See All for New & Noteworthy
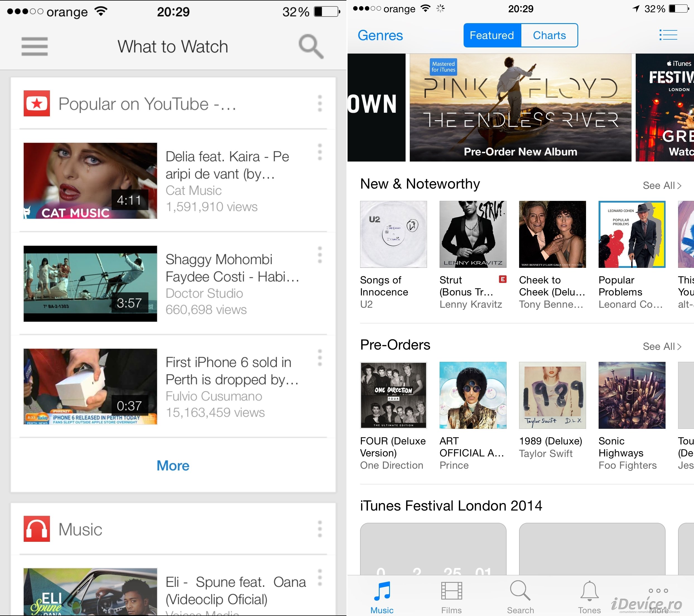 662,186
